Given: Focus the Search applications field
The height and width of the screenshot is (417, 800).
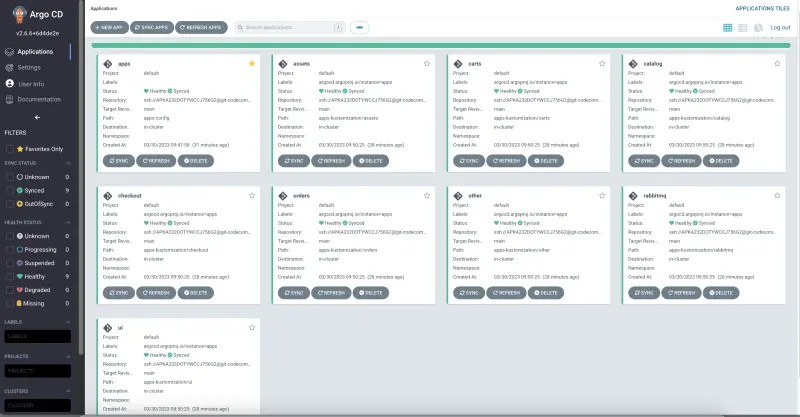Looking at the screenshot, I should click(282, 27).
